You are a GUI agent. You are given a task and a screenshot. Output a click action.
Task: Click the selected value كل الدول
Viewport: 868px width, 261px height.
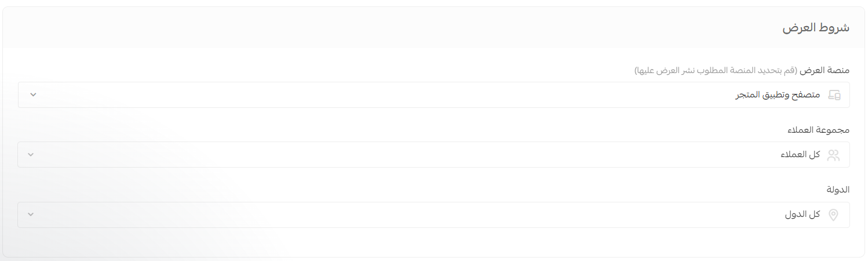coord(803,215)
